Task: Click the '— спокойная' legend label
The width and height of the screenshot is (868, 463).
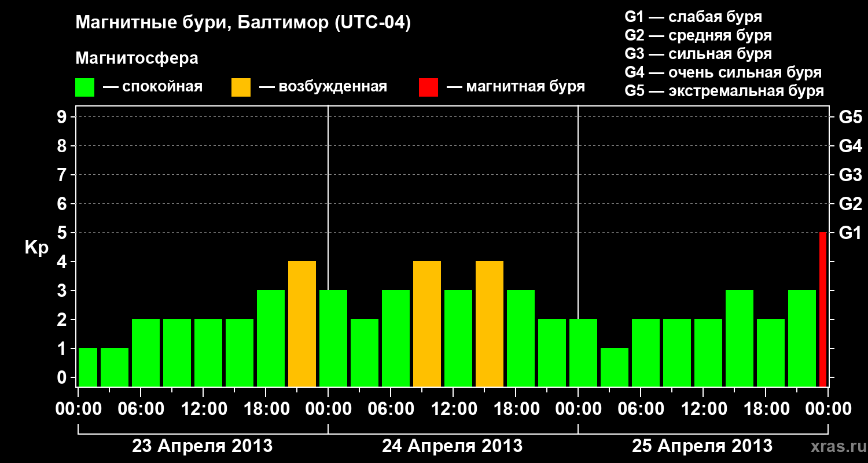Action: 153,87
